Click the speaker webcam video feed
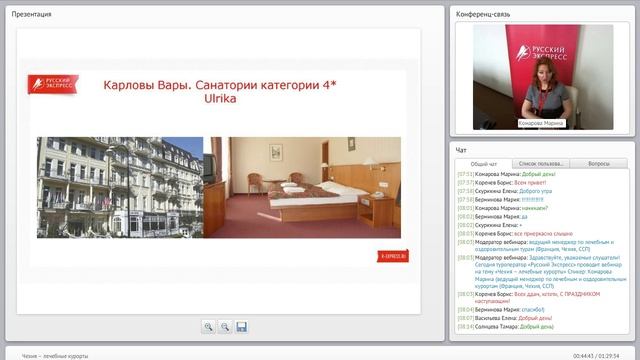640x360 pixels. [x=543, y=77]
